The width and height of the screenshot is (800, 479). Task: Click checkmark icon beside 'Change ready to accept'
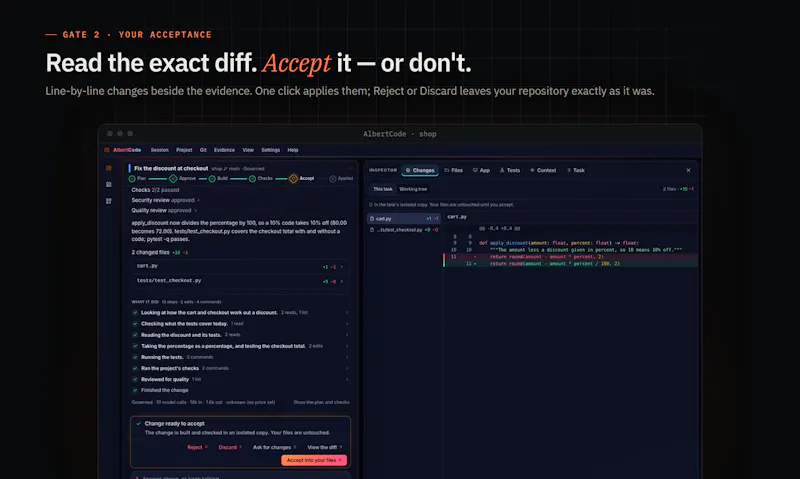tap(138, 423)
